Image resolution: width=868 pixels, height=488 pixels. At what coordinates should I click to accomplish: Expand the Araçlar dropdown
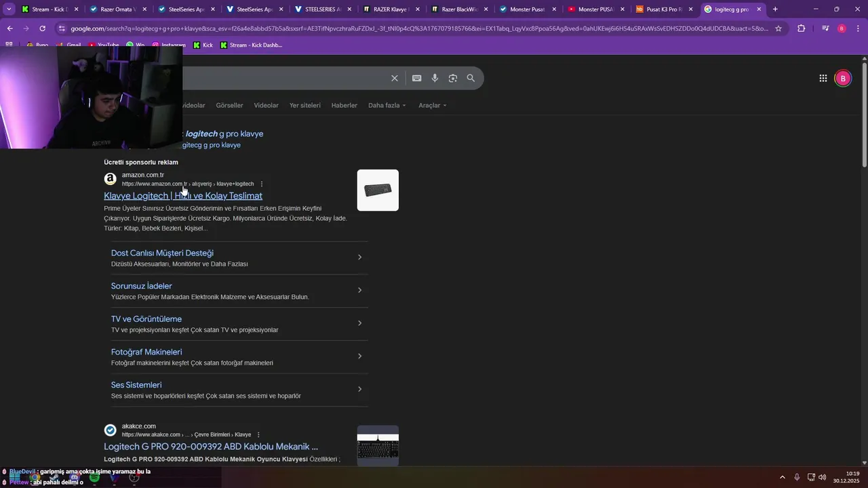click(x=433, y=105)
